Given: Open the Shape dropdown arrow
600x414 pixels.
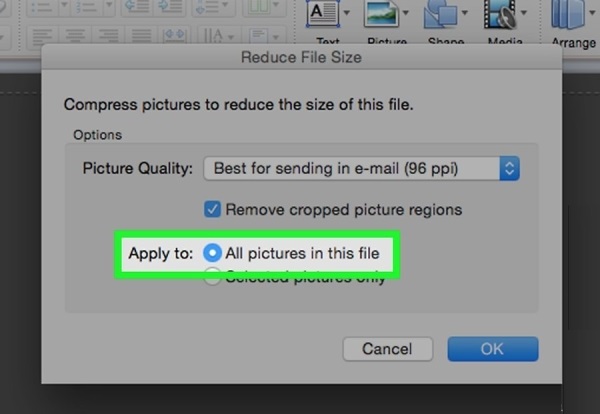Looking at the screenshot, I should click(466, 15).
